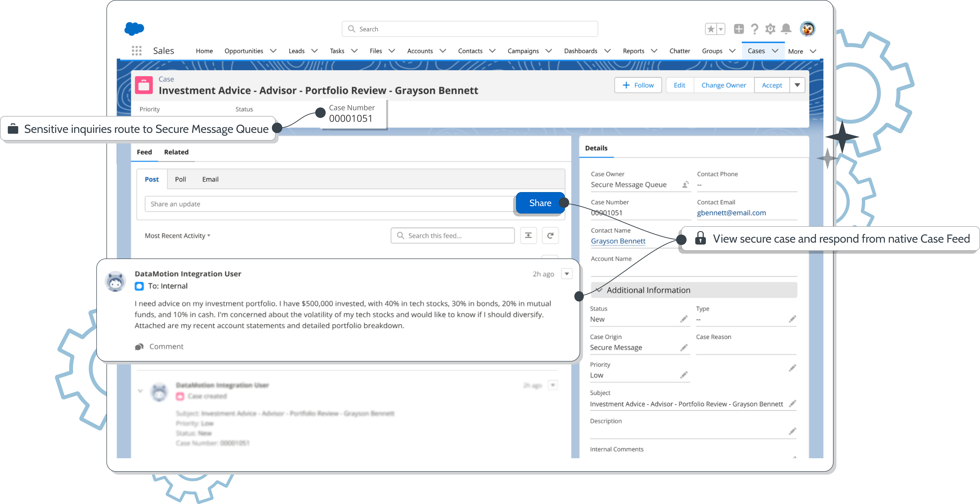The height and width of the screenshot is (504, 980).
Task: Click the change owner icon beside Secure Message Queue
Action: pos(685,185)
